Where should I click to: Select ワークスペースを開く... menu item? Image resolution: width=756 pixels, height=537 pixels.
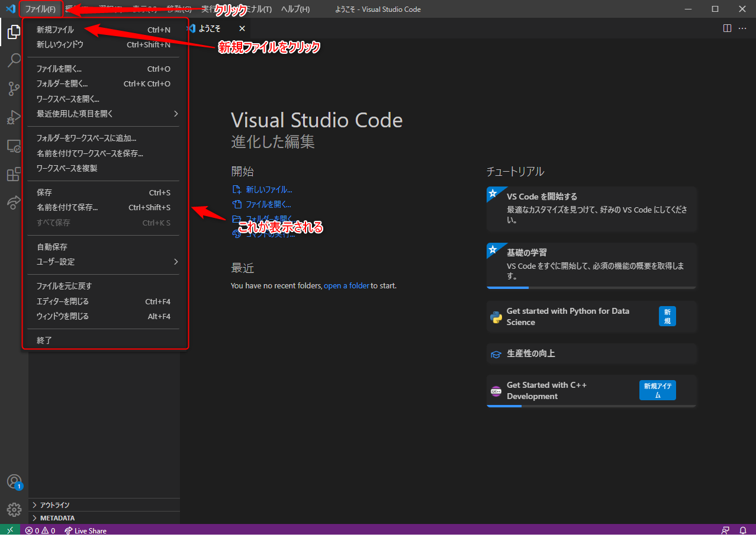(104, 99)
